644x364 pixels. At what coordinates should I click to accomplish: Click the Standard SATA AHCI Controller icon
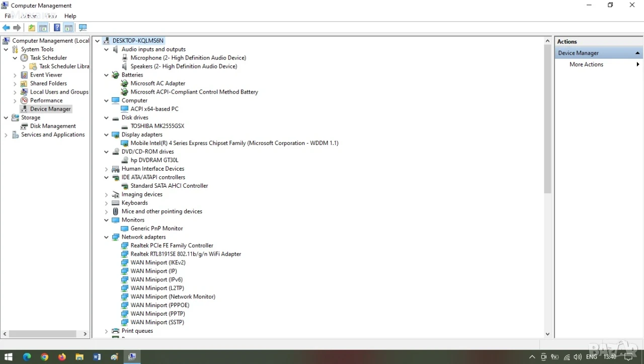125,186
